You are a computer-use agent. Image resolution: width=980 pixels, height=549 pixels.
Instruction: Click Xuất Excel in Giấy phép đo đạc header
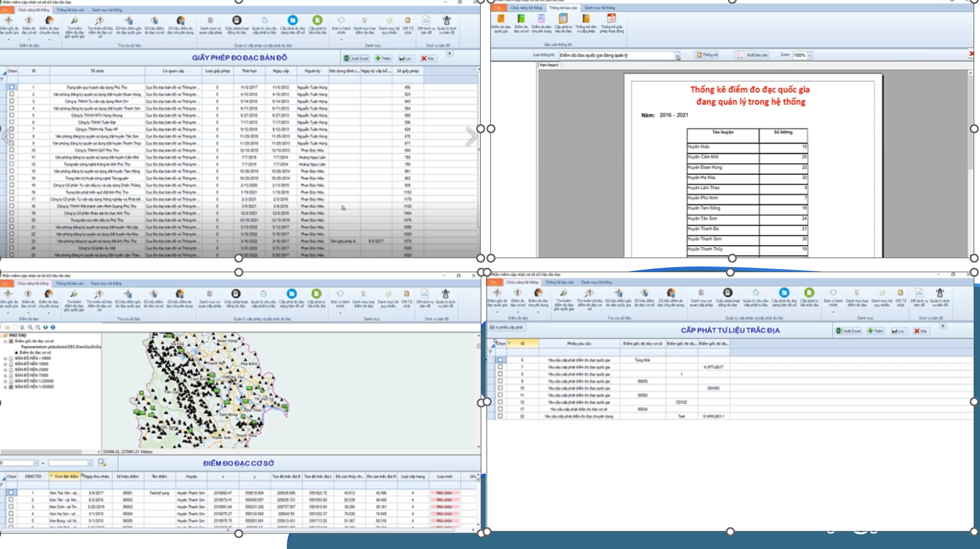pyautogui.click(x=357, y=58)
